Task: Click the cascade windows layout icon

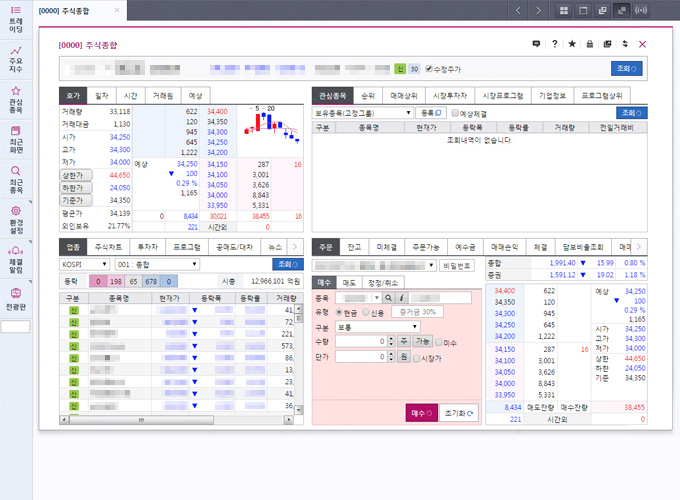Action: tap(621, 10)
